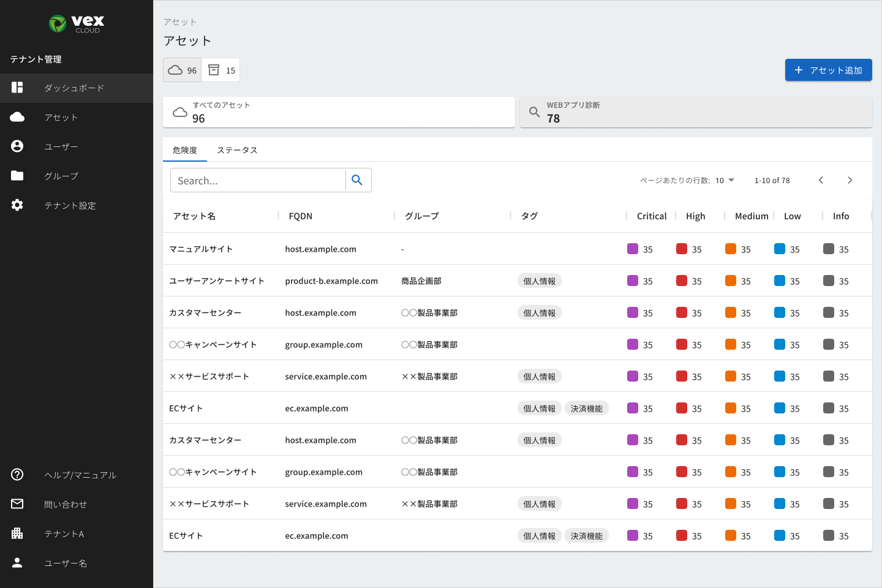Select the host filter showing 15
The image size is (882, 588).
221,69
